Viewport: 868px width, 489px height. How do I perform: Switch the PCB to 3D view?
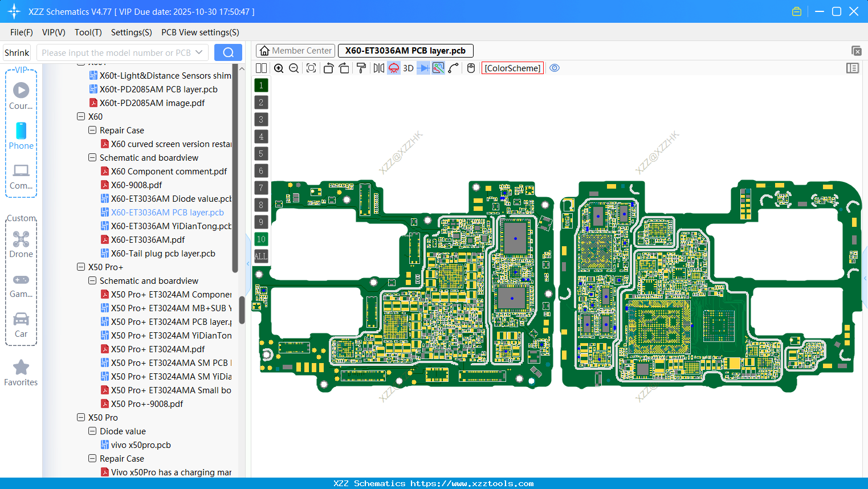pos(408,68)
